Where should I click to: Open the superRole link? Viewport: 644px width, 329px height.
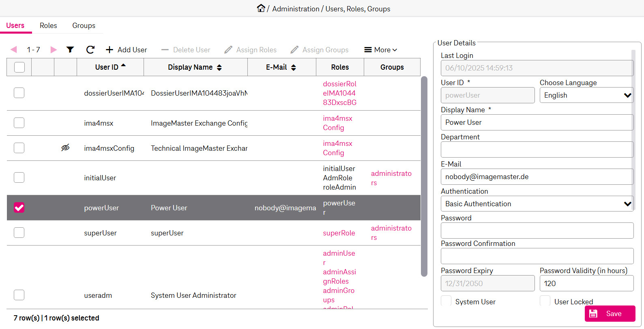(339, 233)
